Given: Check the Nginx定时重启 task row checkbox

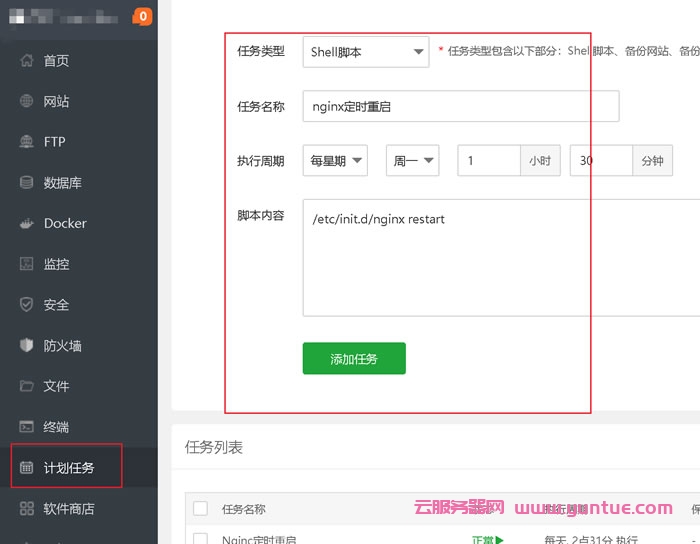Looking at the screenshot, I should 200,539.
